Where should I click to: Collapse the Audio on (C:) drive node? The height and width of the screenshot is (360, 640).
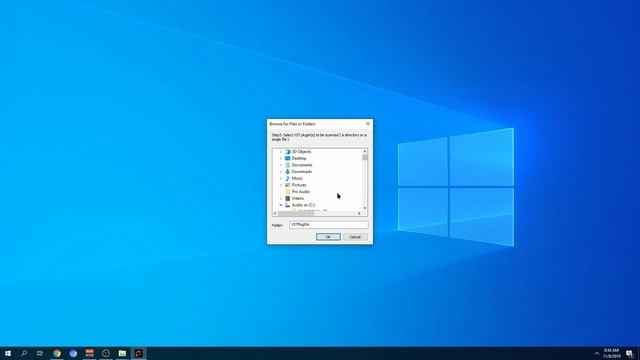coord(281,205)
